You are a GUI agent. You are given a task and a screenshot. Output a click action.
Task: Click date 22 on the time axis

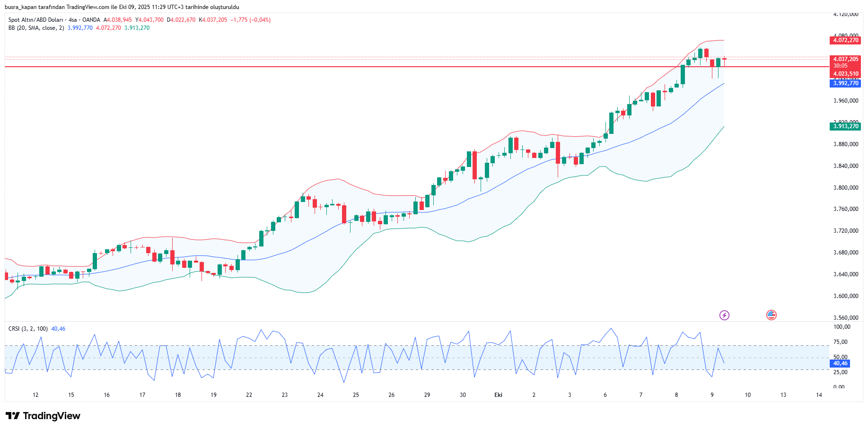[249, 395]
